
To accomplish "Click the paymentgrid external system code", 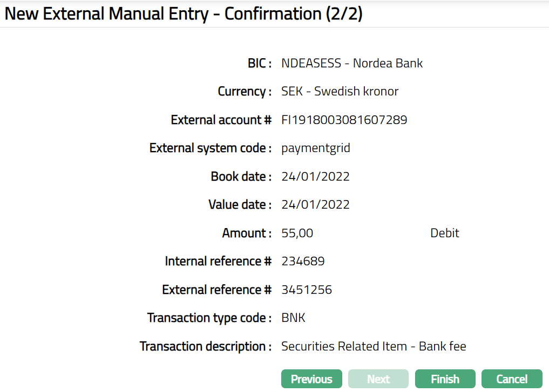I will (x=316, y=148).
